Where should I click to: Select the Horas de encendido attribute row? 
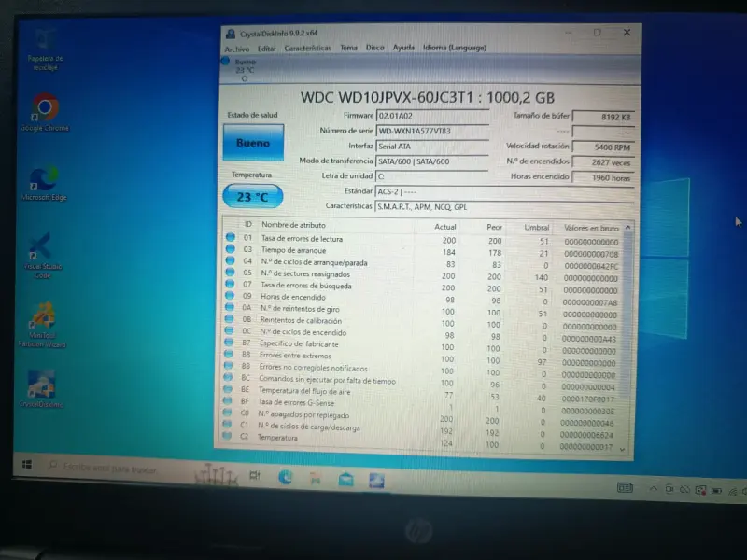[422, 299]
